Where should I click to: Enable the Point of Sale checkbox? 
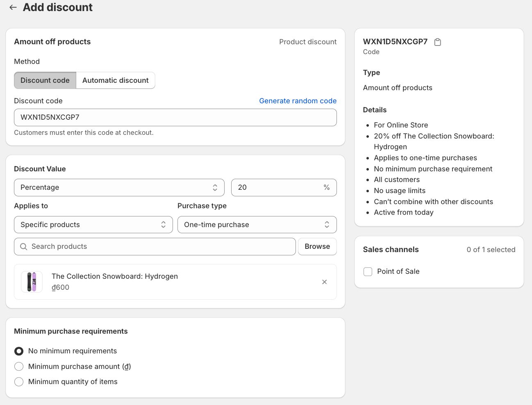tap(368, 272)
